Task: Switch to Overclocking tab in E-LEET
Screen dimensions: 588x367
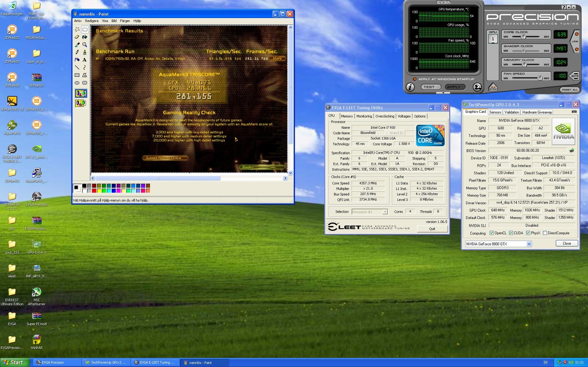Action: [x=385, y=116]
